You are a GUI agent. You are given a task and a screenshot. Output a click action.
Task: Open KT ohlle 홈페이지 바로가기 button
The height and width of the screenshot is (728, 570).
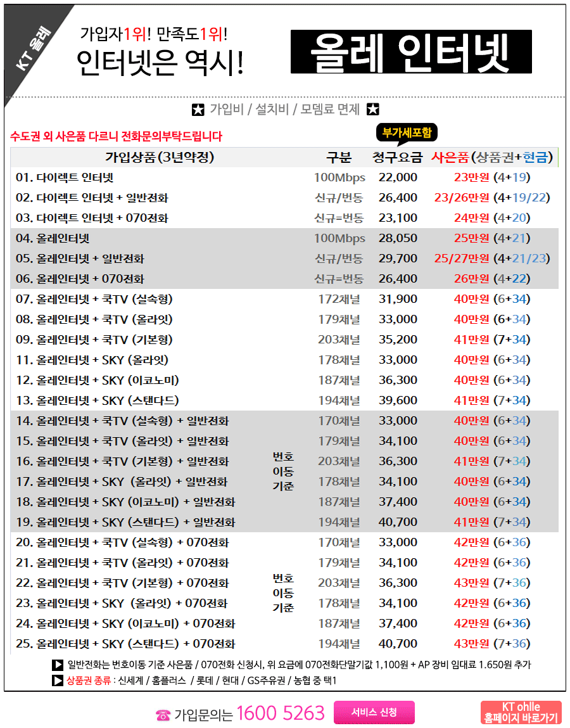coord(521,713)
